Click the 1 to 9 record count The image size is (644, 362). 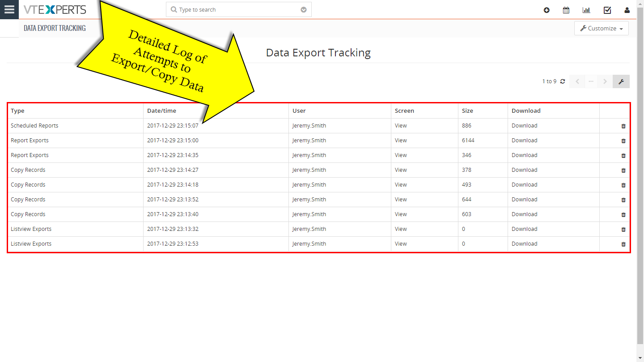(549, 81)
